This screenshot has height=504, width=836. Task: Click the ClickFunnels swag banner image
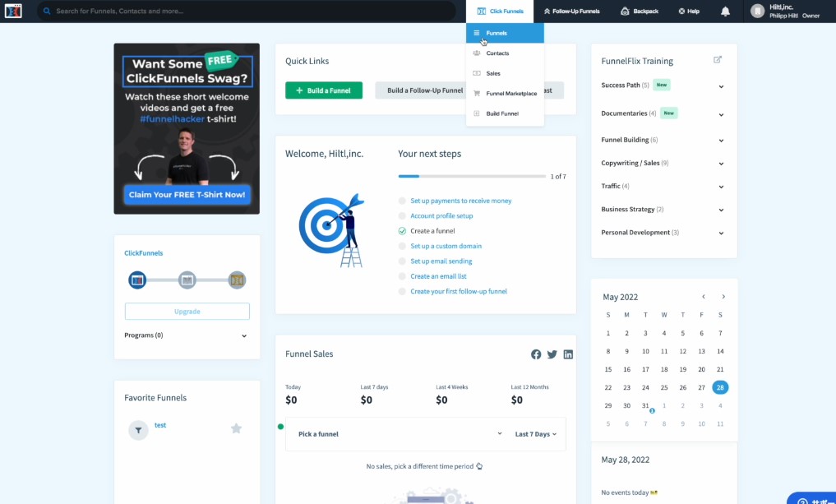click(x=187, y=128)
